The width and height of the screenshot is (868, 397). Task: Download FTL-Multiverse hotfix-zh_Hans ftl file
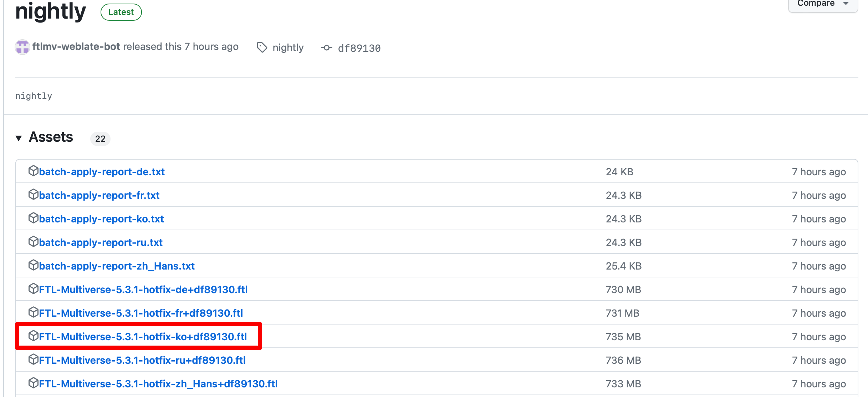click(x=158, y=384)
